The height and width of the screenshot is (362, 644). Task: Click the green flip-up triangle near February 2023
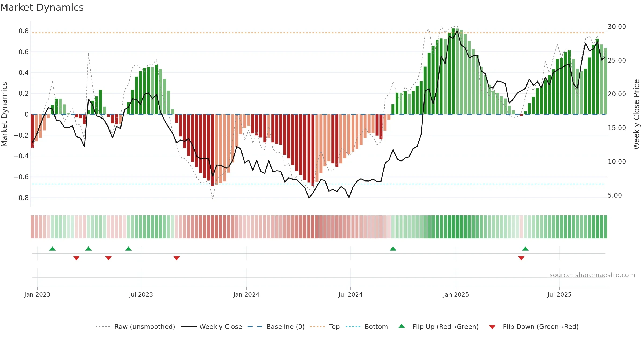(52, 249)
